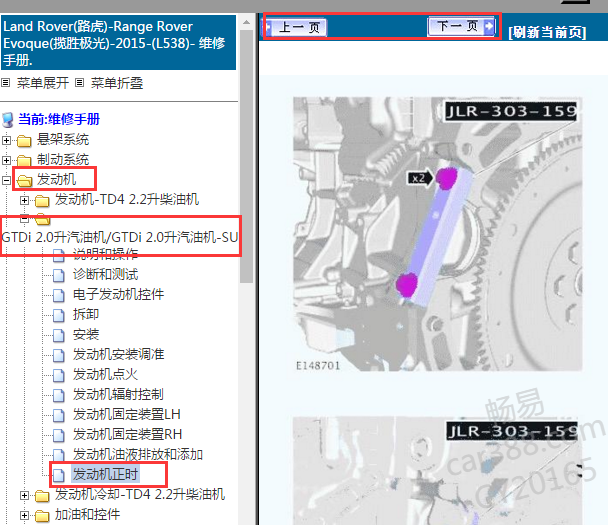Open GTDi 2.0升汽油机 folder label

pos(120,237)
